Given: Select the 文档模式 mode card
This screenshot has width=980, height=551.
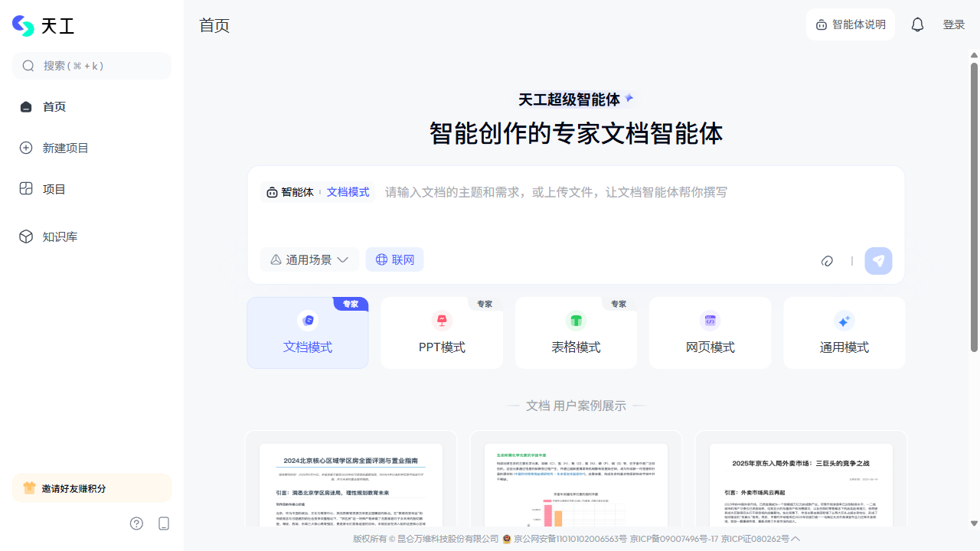Looking at the screenshot, I should (x=308, y=333).
